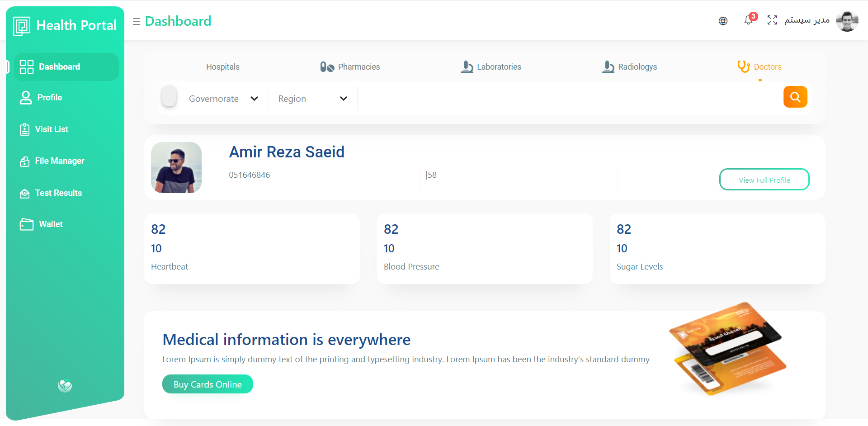This screenshot has height=426, width=868.
Task: Switch to the Radiologys tab
Action: click(x=629, y=67)
